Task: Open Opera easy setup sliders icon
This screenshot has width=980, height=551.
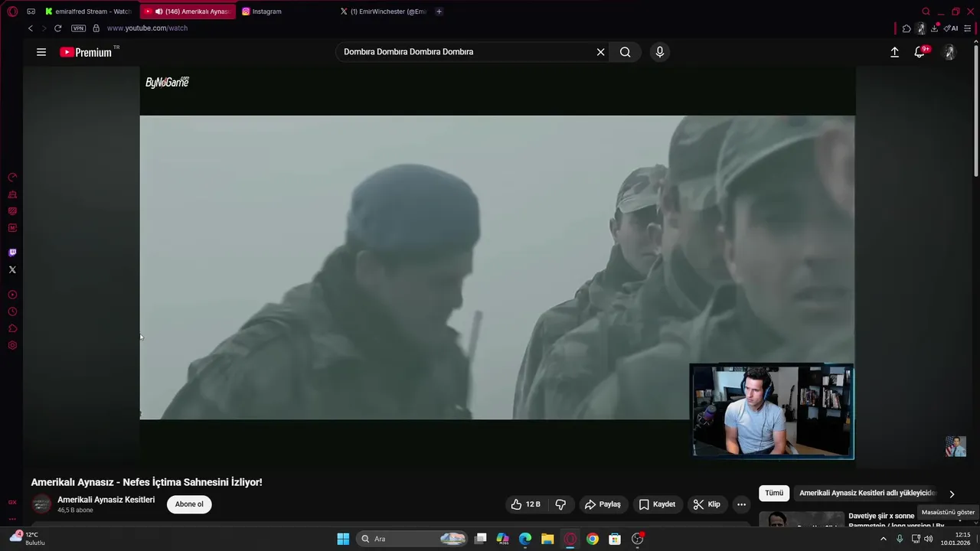Action: pos(968,28)
